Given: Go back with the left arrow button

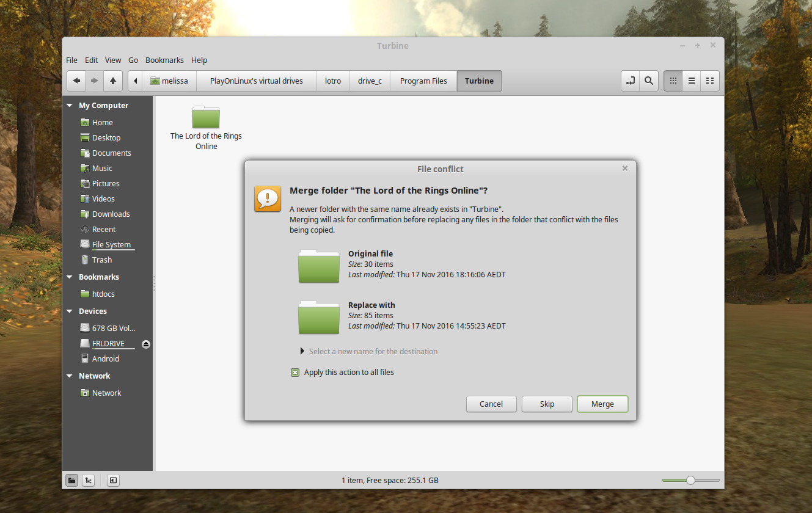Looking at the screenshot, I should pos(76,81).
